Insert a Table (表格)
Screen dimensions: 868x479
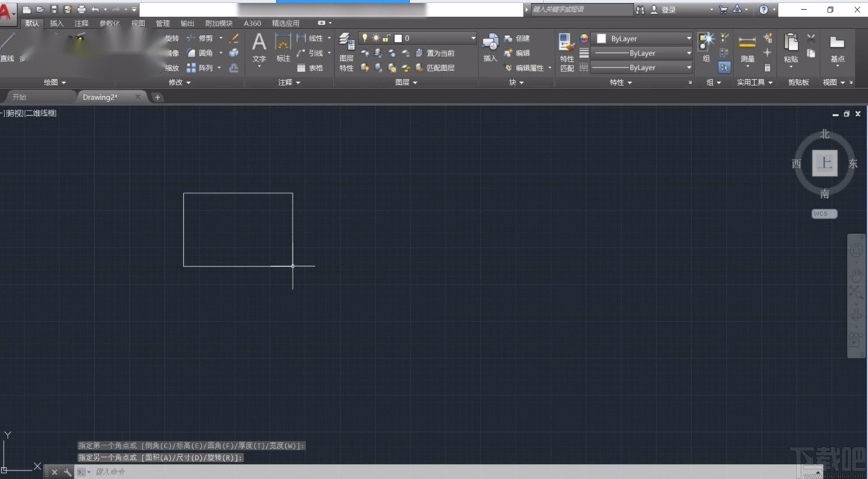click(x=310, y=68)
